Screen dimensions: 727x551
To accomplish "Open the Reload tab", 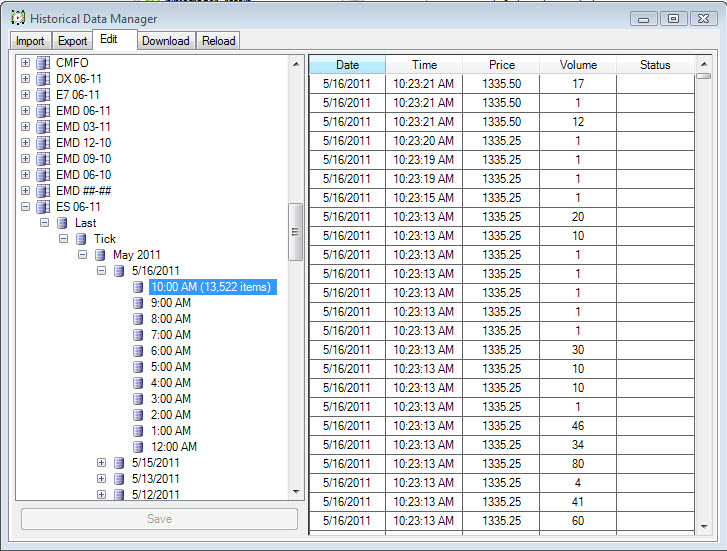I will point(218,41).
